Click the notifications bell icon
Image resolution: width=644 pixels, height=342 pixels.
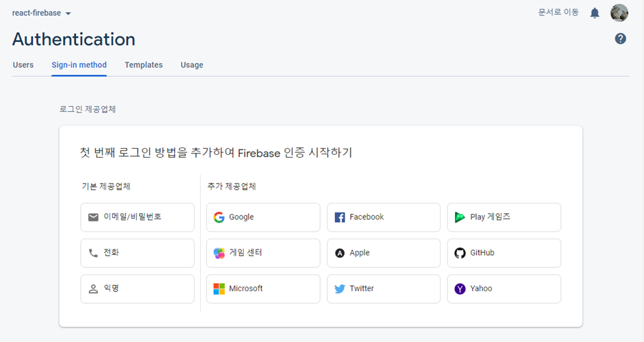(x=595, y=13)
